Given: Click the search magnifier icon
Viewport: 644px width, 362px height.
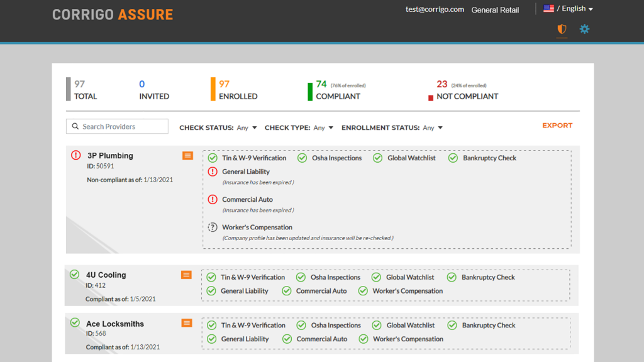Looking at the screenshot, I should coord(75,126).
